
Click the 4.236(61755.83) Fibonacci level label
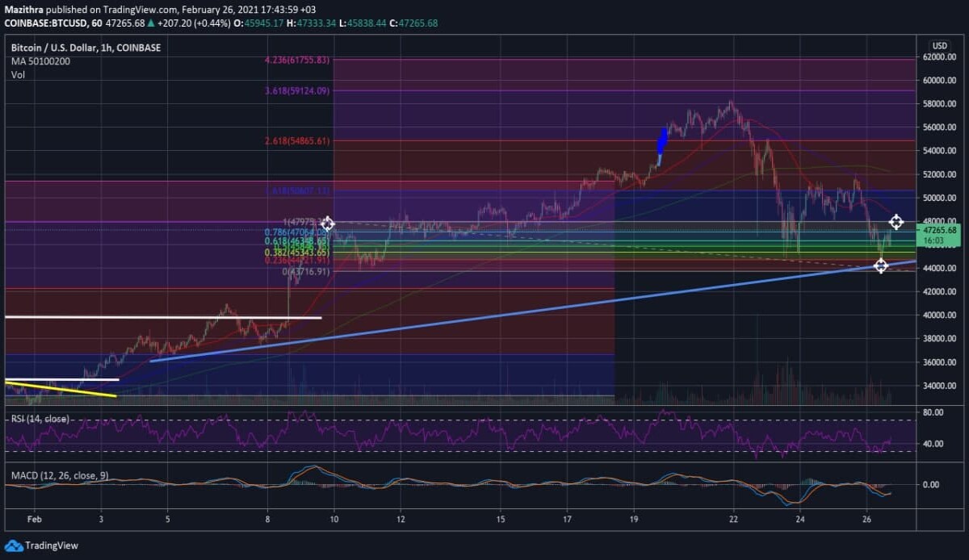click(298, 60)
